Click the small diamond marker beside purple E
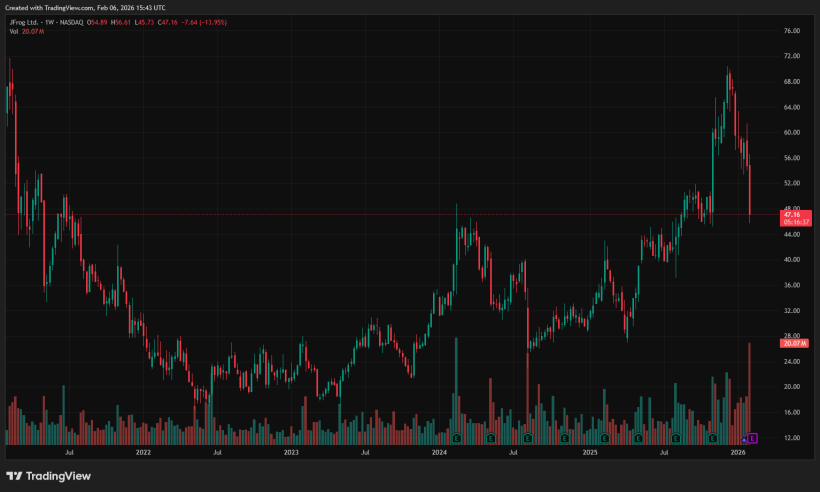 tap(743, 439)
